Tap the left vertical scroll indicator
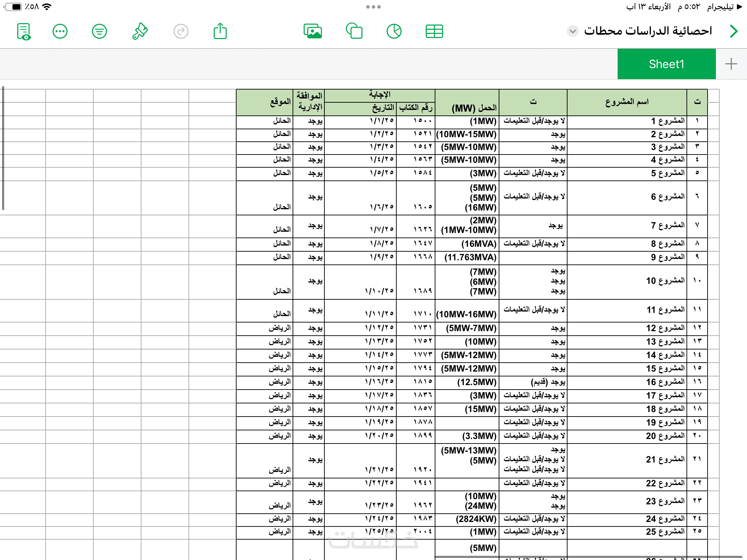Image resolution: width=747 pixels, height=560 pixels. tap(3, 149)
